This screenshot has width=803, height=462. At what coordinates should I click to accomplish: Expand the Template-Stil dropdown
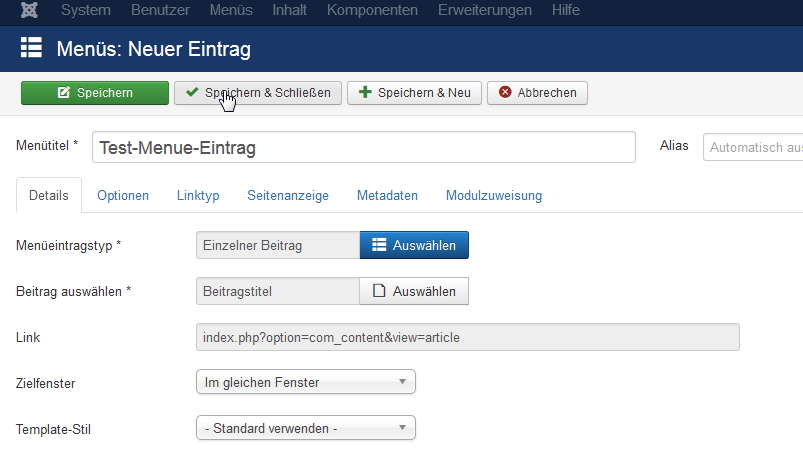[x=306, y=428]
